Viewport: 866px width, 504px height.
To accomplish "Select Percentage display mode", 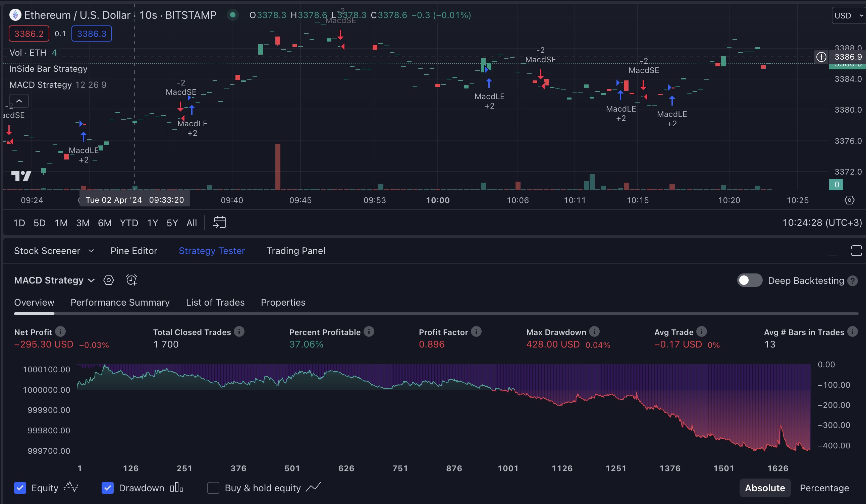I will point(824,488).
